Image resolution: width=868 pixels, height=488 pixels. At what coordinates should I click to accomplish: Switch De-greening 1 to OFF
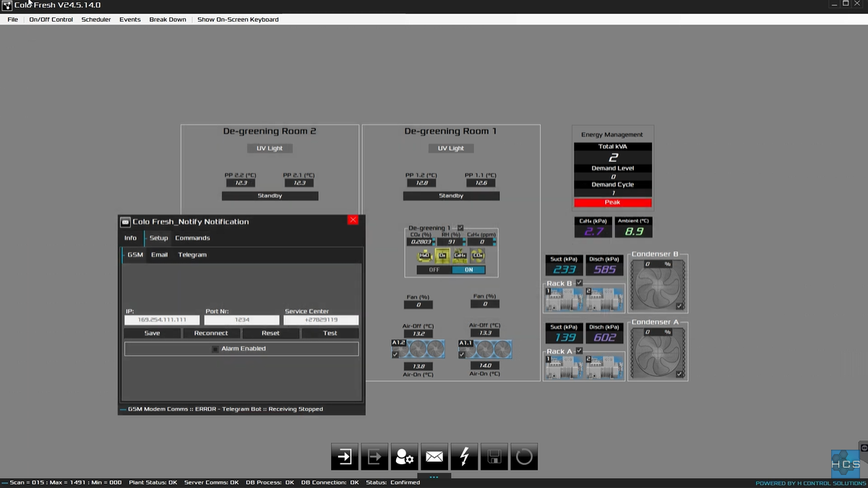[x=434, y=270]
